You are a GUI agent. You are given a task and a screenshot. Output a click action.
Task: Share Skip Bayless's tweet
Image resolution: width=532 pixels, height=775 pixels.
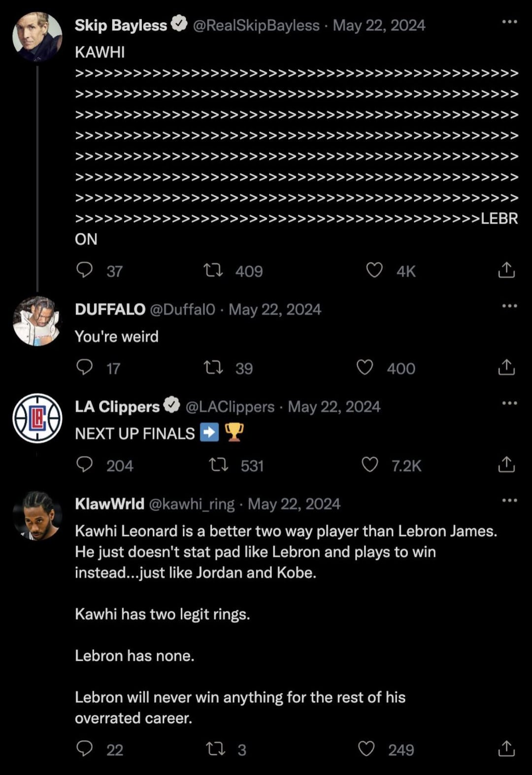pyautogui.click(x=506, y=270)
